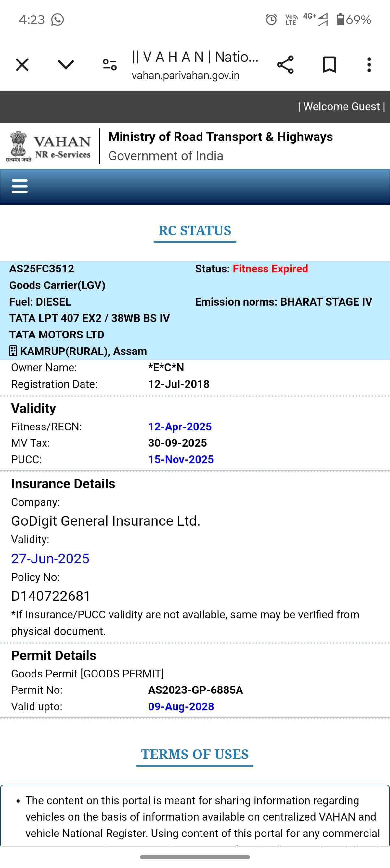Tap the Welcome Guest text
This screenshot has width=390, height=868.
341,107
